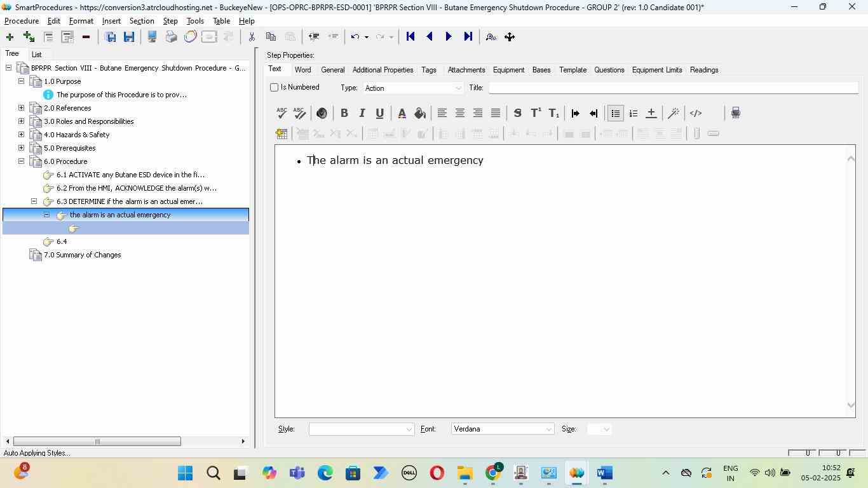This screenshot has width=868, height=488.
Task: Center align the text
Action: coord(460,113)
